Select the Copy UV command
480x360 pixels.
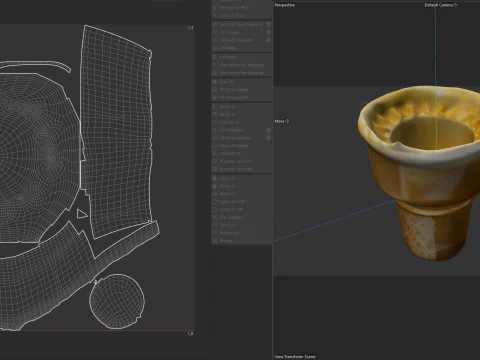pyautogui.click(x=241, y=178)
